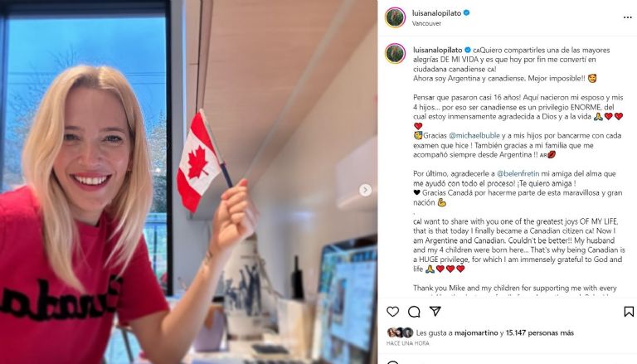Open the @belenfretin mention
The height and width of the screenshot is (364, 637).
[518, 173]
